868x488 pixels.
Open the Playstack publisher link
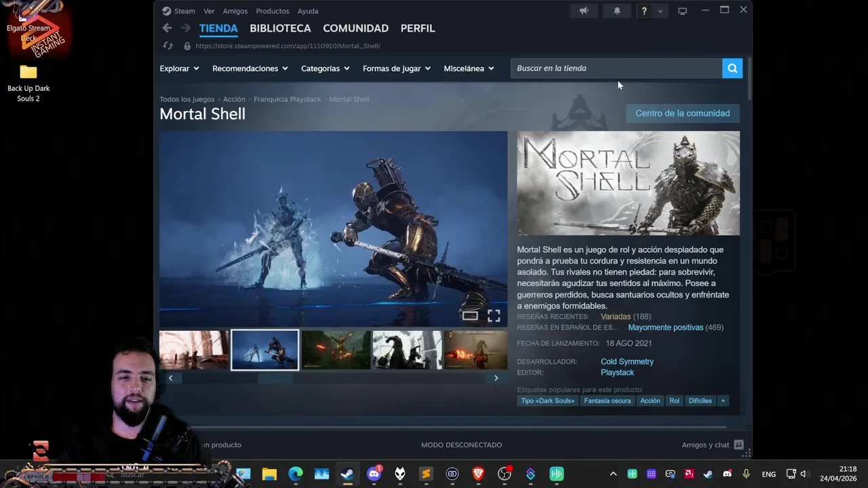coord(617,372)
